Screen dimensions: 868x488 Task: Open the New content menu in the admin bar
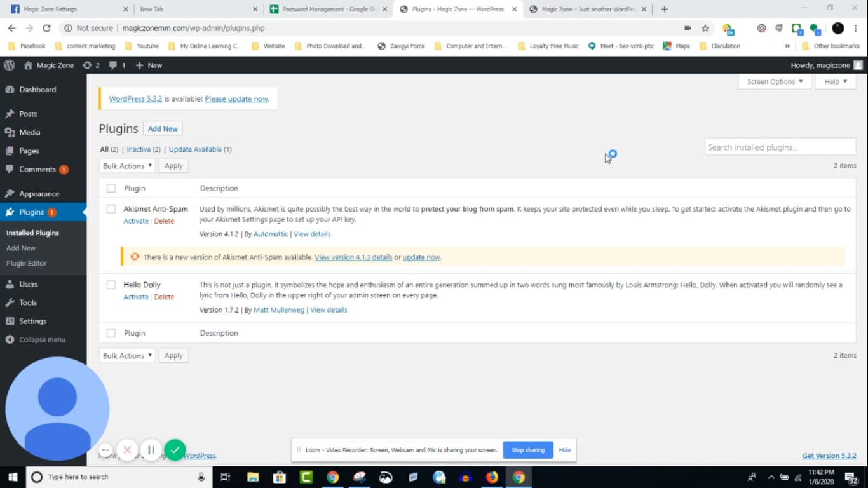tap(149, 65)
